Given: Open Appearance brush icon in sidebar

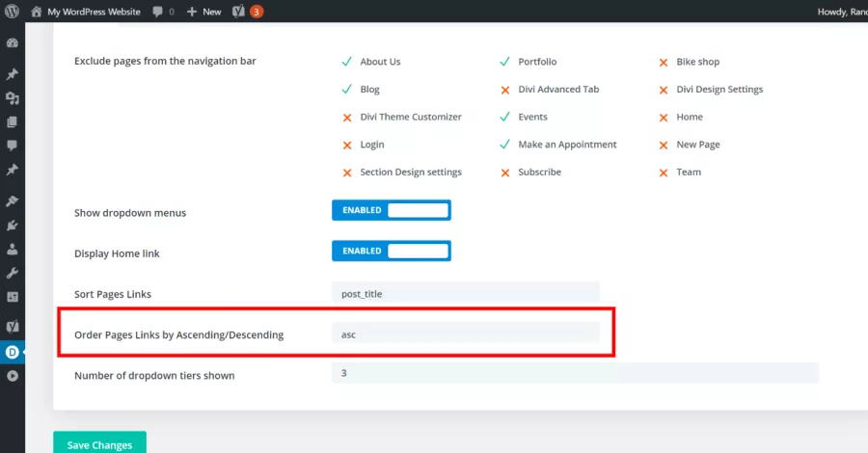Looking at the screenshot, I should (x=13, y=200).
